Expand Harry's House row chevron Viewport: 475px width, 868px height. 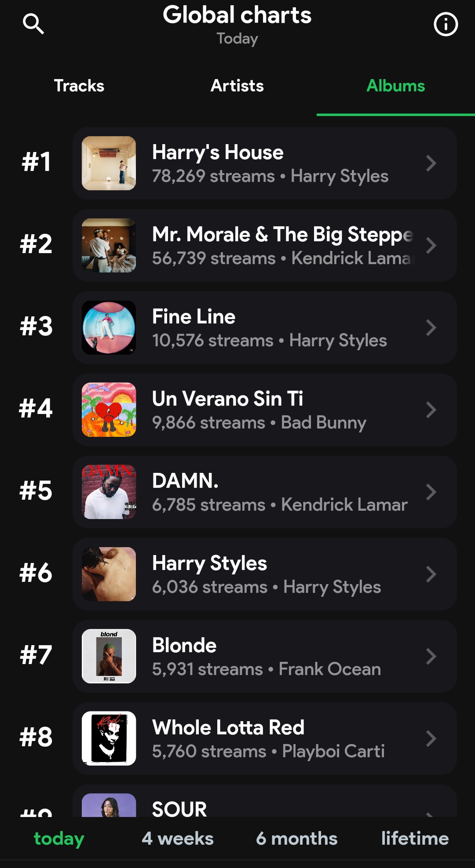tap(431, 163)
